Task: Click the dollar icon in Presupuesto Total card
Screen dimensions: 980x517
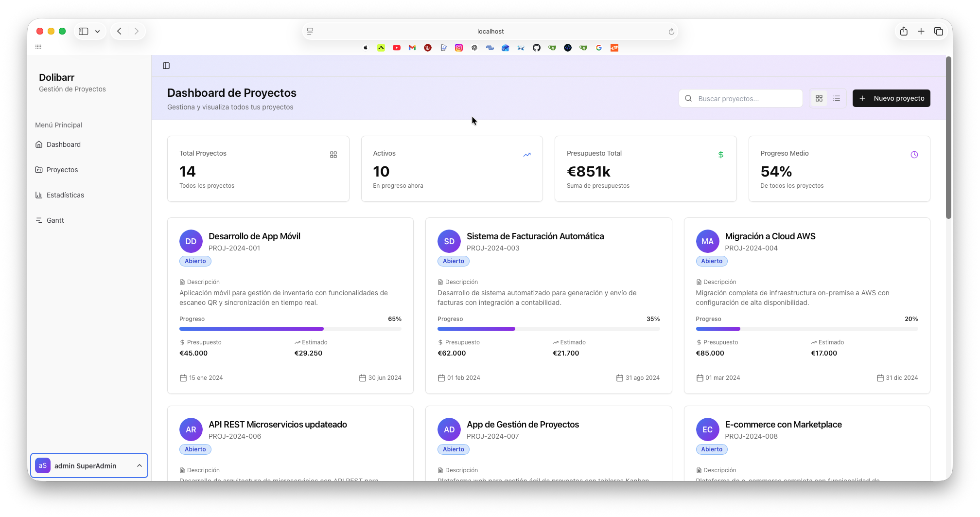Action: tap(721, 155)
